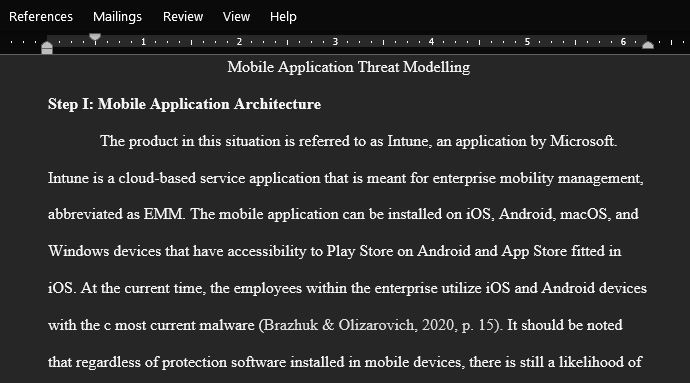This screenshot has width=690, height=383.
Task: Click the word 'Intune' in first paragraph line
Action: tap(407, 141)
